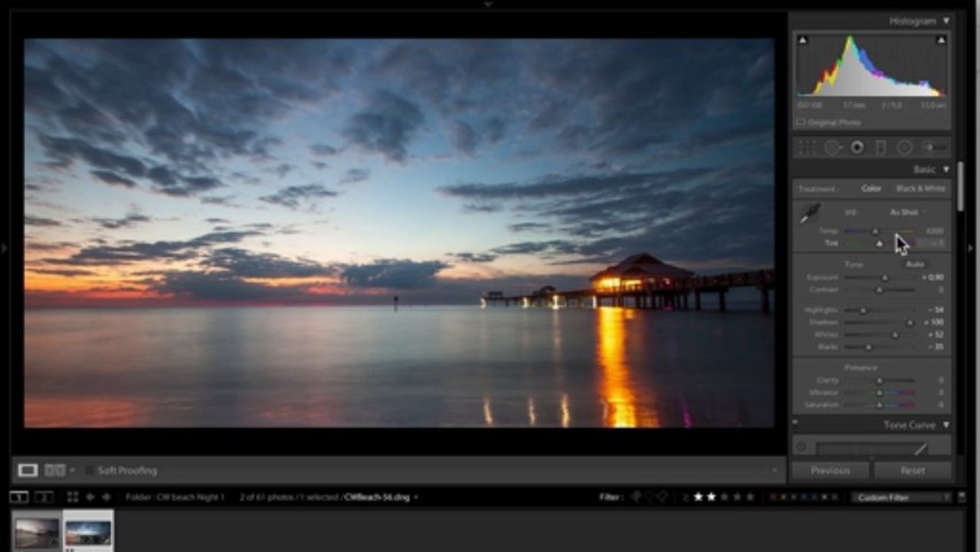Check the Original Photo checkbox
The width and height of the screenshot is (980, 552).
(x=801, y=122)
